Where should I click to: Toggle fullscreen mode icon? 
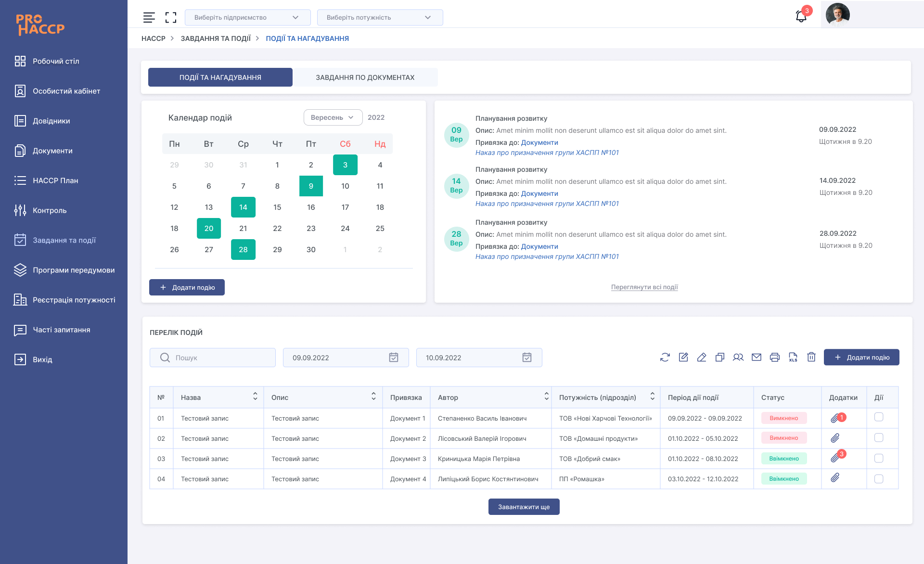pyautogui.click(x=171, y=17)
